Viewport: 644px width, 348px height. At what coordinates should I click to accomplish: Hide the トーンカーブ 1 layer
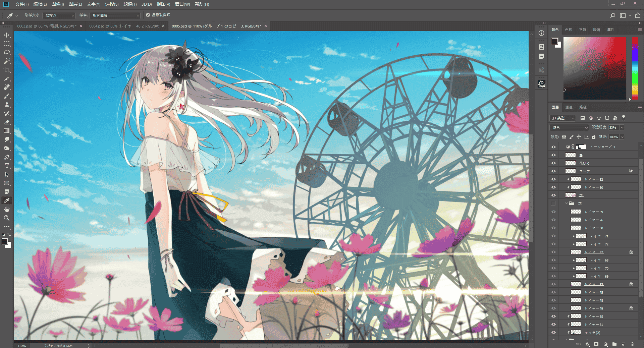pyautogui.click(x=553, y=147)
